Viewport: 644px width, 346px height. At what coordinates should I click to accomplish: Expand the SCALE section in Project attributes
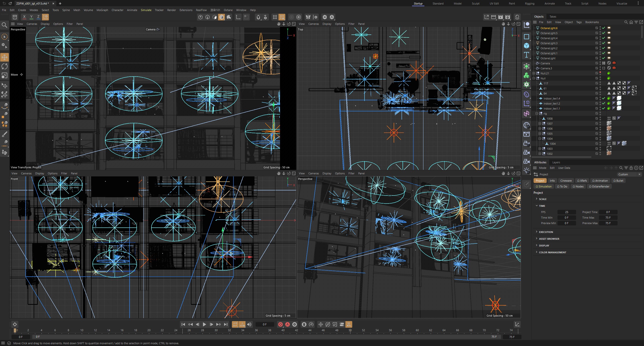click(x=537, y=199)
